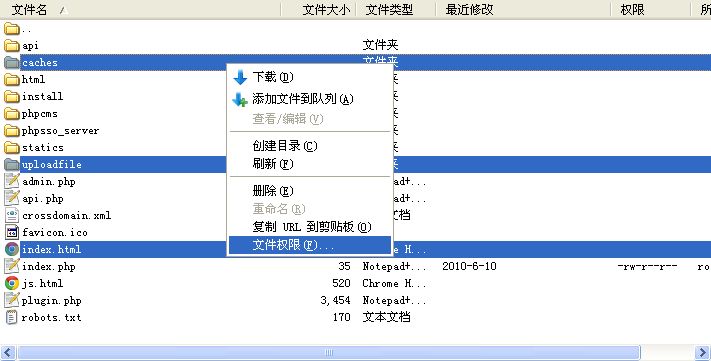Viewport: 711px width, 361px height.
Task: Select the caches folder name
Action: (40, 63)
